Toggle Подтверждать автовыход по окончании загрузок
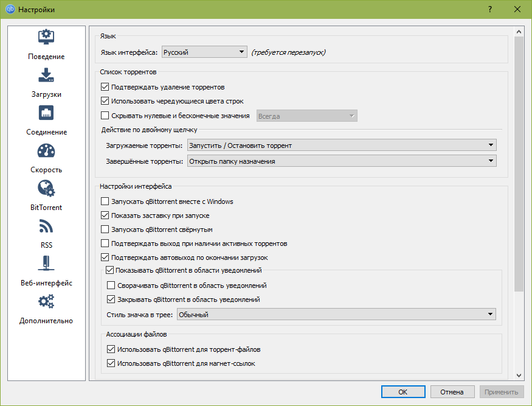Viewport: 532px width, 406px height. (105, 257)
